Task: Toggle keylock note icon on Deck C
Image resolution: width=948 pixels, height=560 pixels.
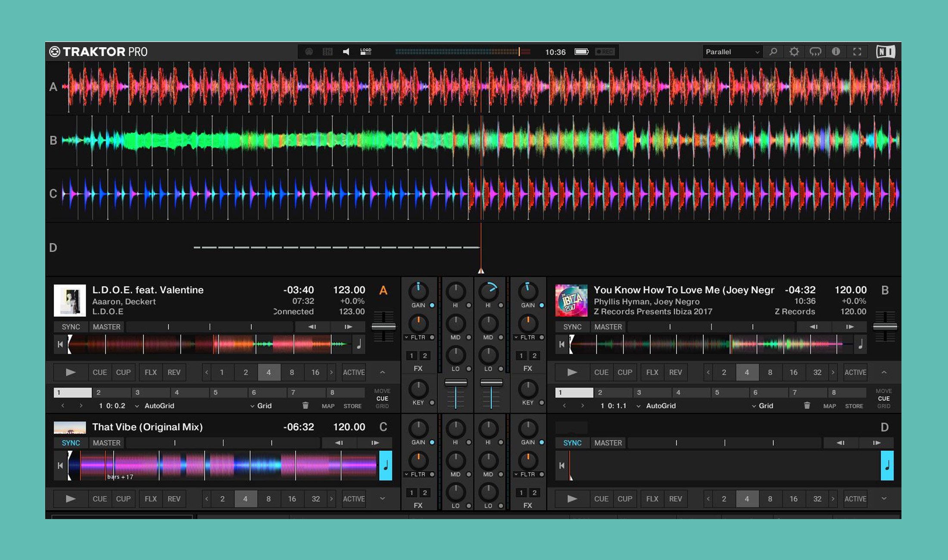Action: pyautogui.click(x=385, y=465)
